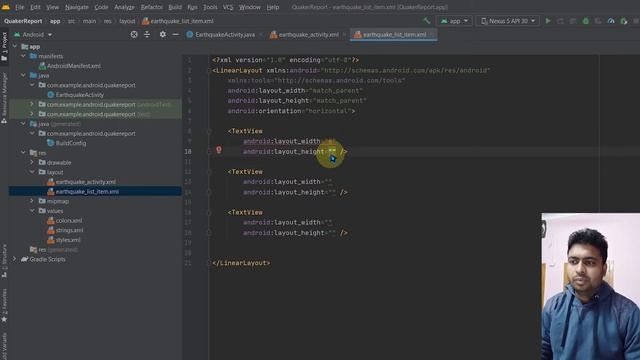Open the Navigate menu
640x360 pixels.
pos(77,7)
